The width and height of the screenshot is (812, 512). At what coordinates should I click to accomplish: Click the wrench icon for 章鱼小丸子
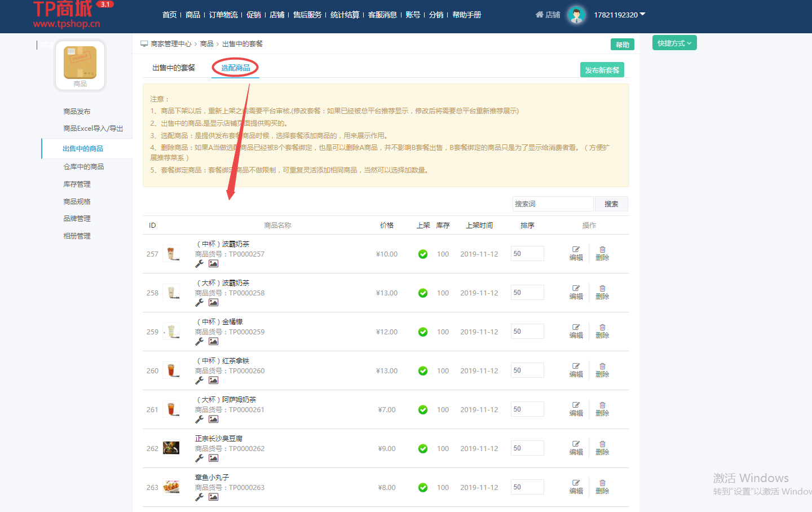(199, 497)
